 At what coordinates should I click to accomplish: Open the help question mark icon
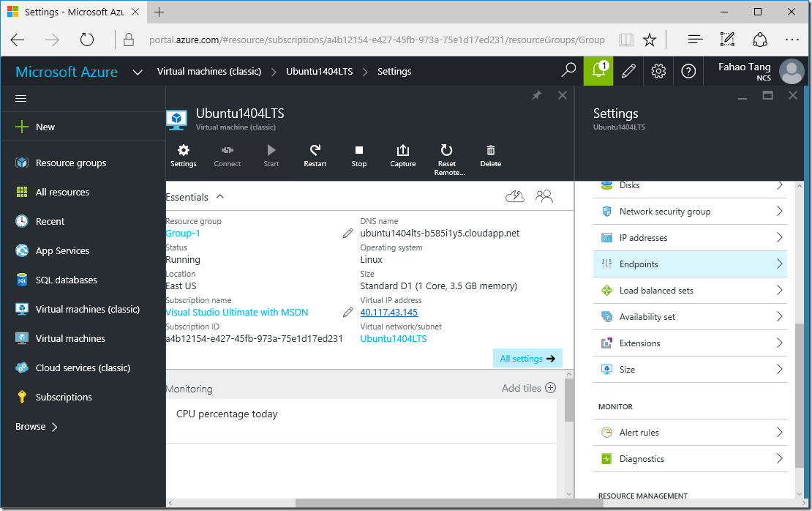(x=688, y=71)
